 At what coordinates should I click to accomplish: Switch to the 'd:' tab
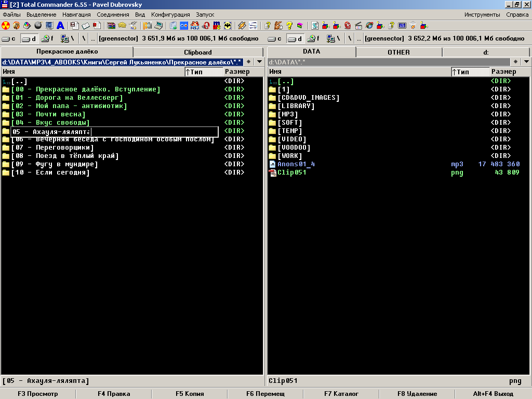pyautogui.click(x=486, y=52)
